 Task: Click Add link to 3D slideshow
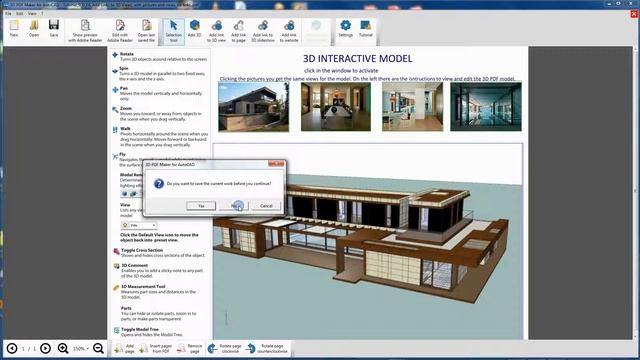coord(263,31)
